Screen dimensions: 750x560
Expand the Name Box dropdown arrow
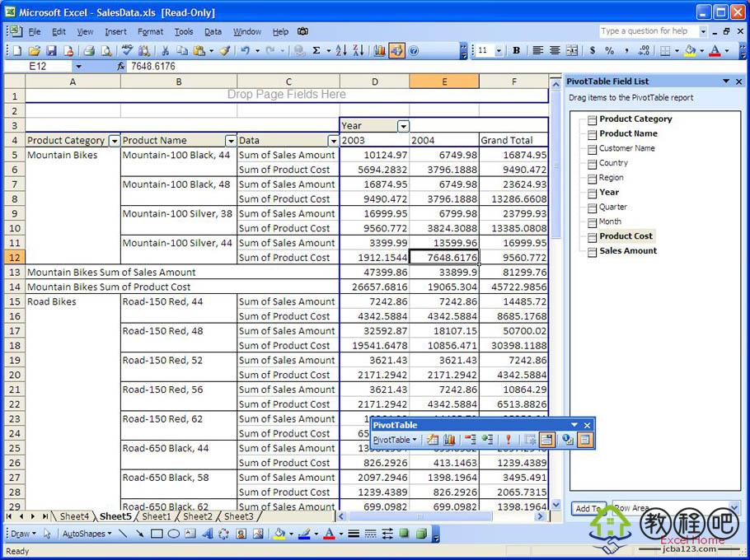79,67
